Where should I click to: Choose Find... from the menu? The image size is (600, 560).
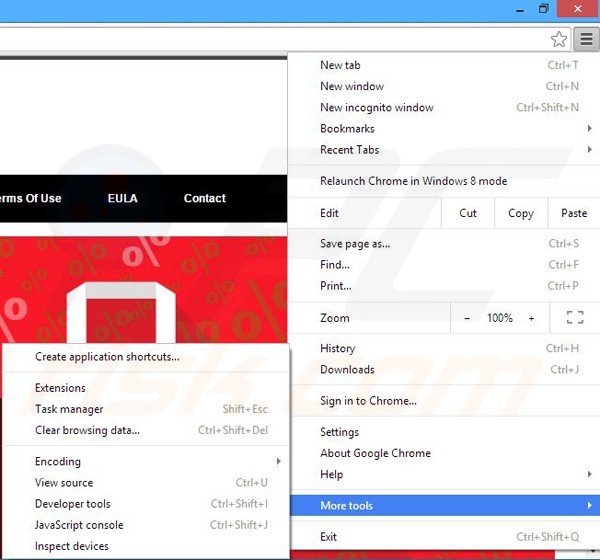[445, 264]
